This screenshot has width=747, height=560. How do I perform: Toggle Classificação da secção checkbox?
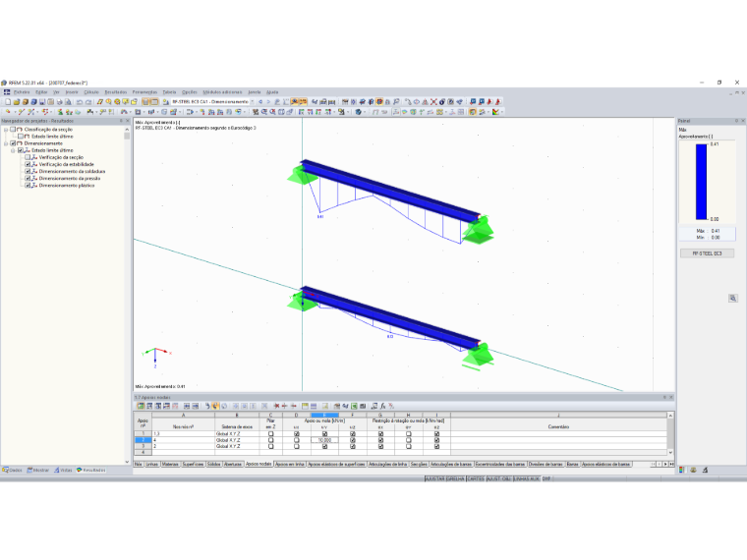coord(14,130)
